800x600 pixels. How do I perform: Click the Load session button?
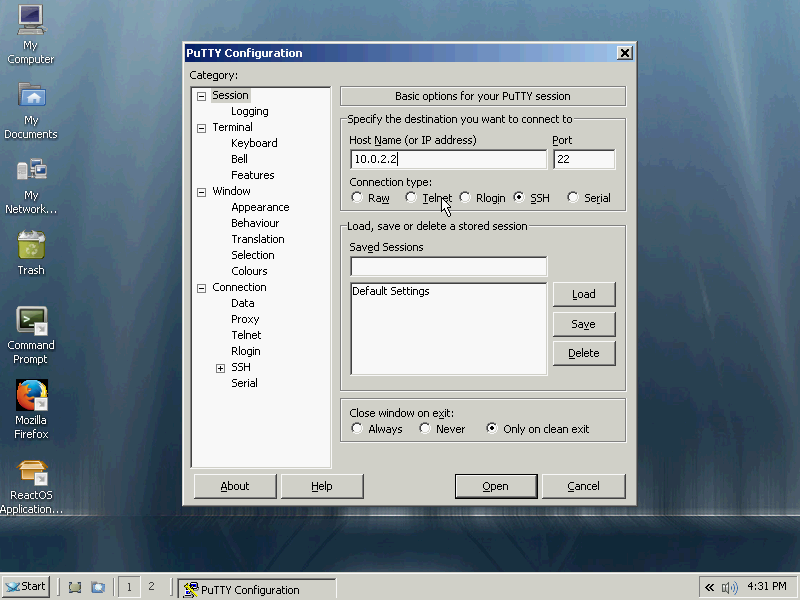point(583,294)
